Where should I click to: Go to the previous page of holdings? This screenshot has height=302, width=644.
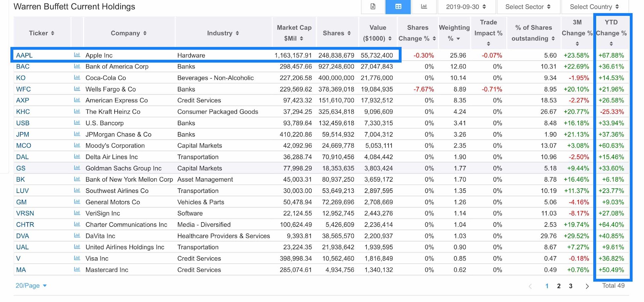[x=530, y=286]
